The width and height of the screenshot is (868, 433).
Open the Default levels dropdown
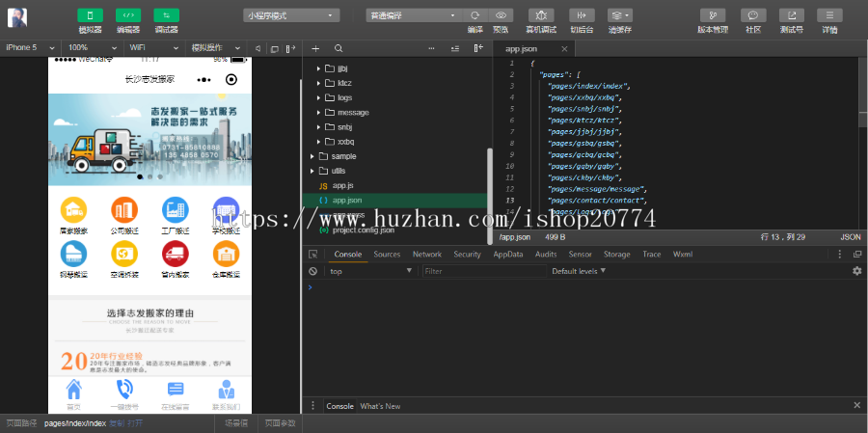tap(579, 271)
